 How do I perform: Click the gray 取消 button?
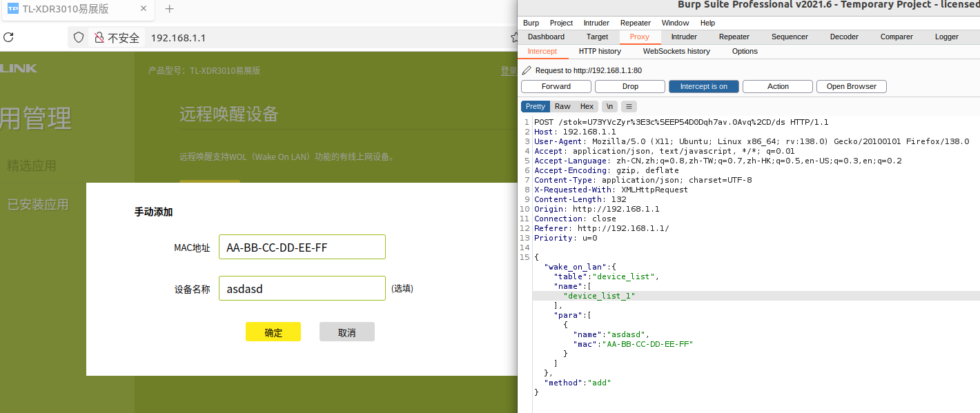point(347,332)
